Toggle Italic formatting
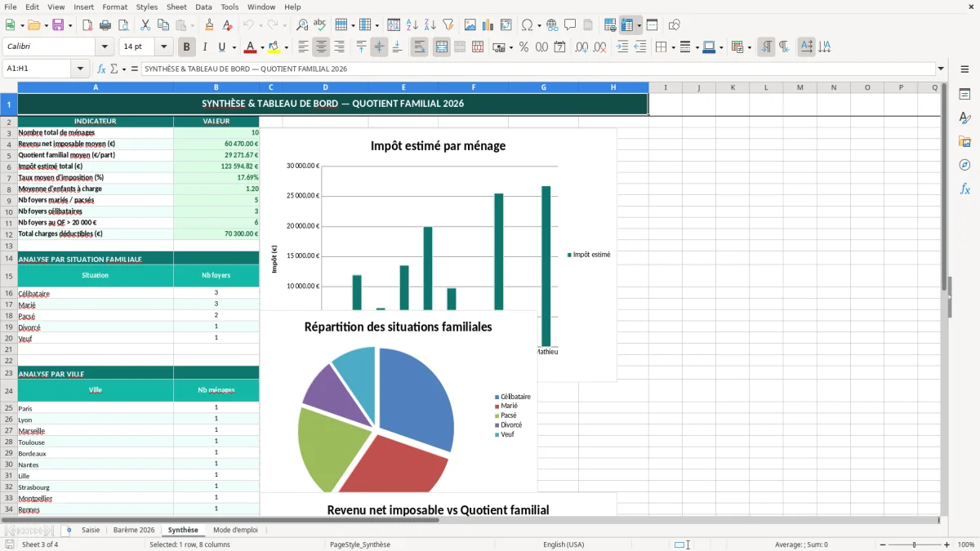Image resolution: width=980 pixels, height=551 pixels. click(x=205, y=47)
